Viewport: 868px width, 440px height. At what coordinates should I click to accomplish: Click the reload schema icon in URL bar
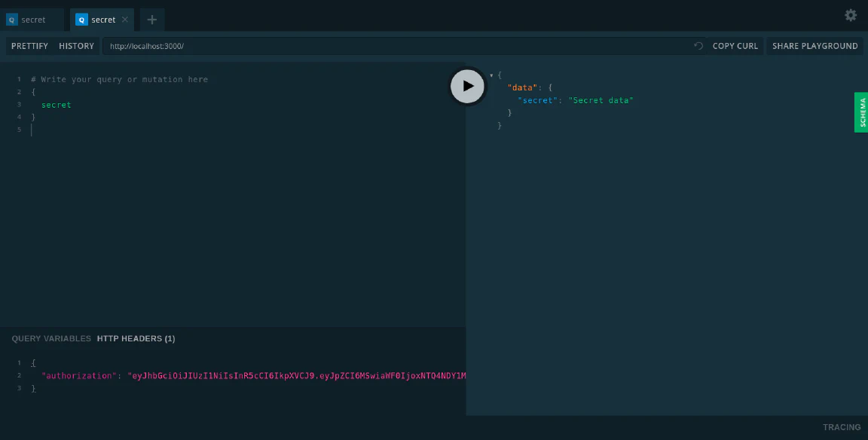pos(698,46)
